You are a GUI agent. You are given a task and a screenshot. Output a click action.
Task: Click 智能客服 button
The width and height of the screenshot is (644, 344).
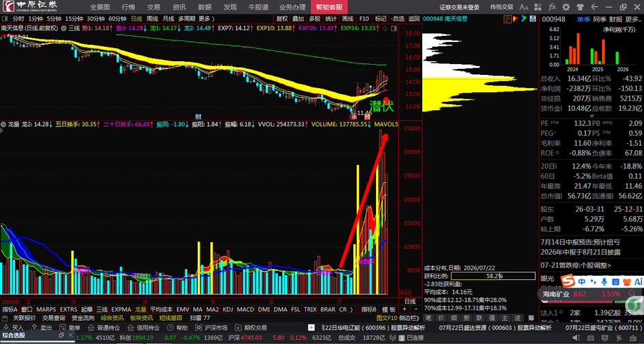point(329,7)
